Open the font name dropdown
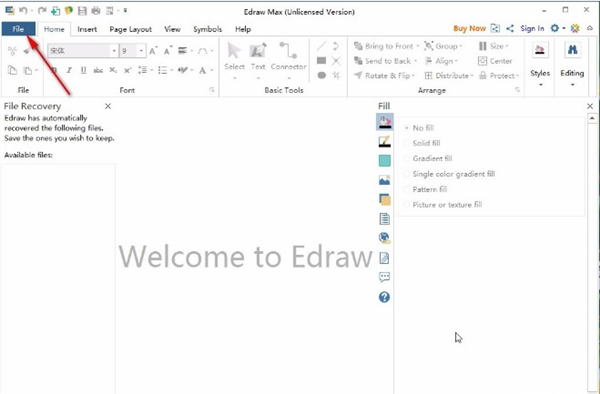This screenshot has height=394, width=600. point(114,50)
